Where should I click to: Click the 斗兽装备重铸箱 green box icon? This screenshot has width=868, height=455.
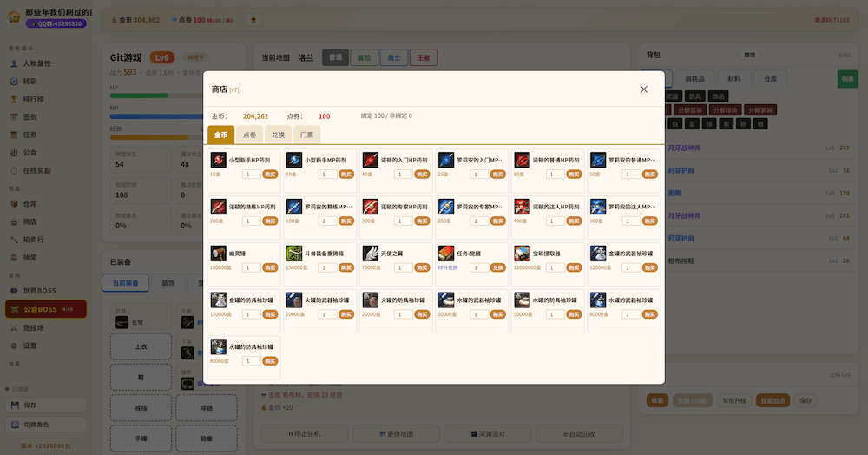(294, 254)
